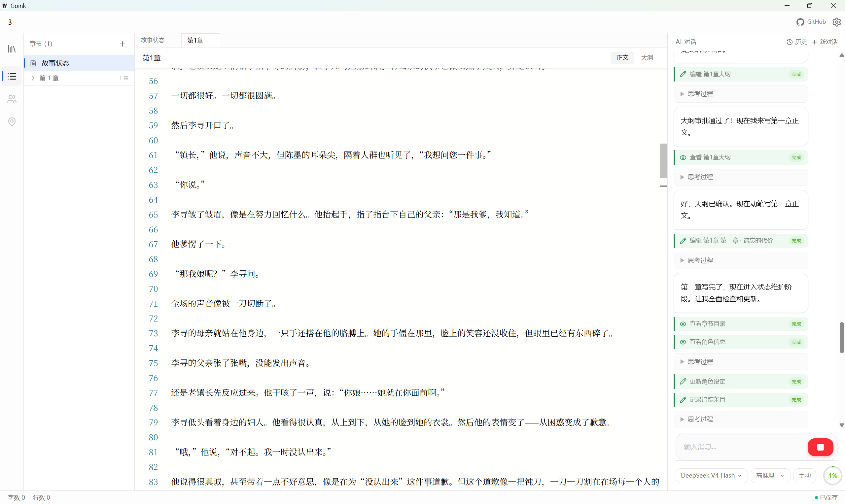This screenshot has height=504, width=845.
Task: Click line 59 text 然后李寻开口了
Action: pyautogui.click(x=202, y=125)
